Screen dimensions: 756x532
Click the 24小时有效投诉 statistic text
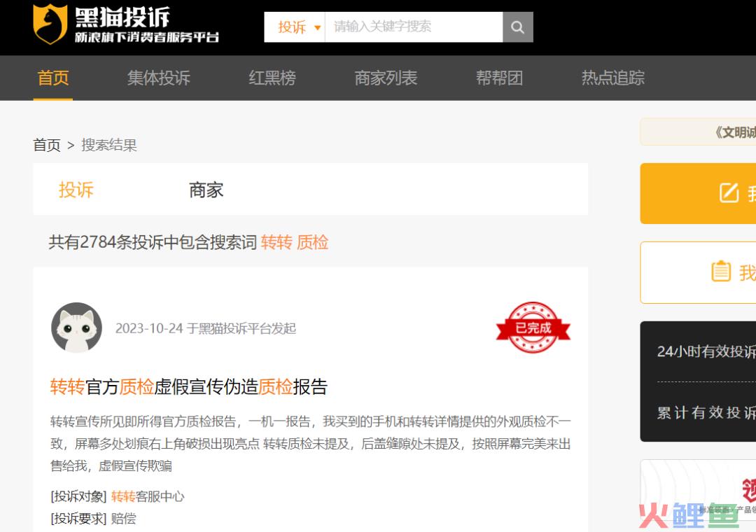(706, 351)
